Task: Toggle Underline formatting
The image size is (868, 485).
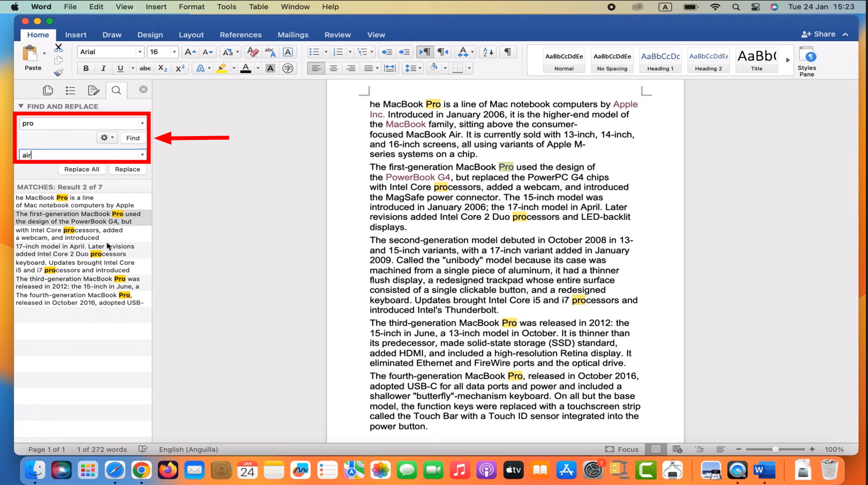Action: pos(120,68)
